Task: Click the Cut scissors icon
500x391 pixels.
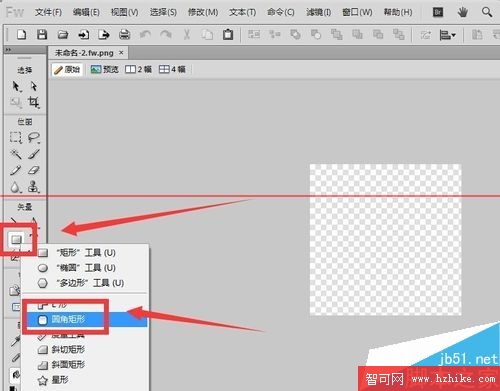Action: click(x=187, y=34)
